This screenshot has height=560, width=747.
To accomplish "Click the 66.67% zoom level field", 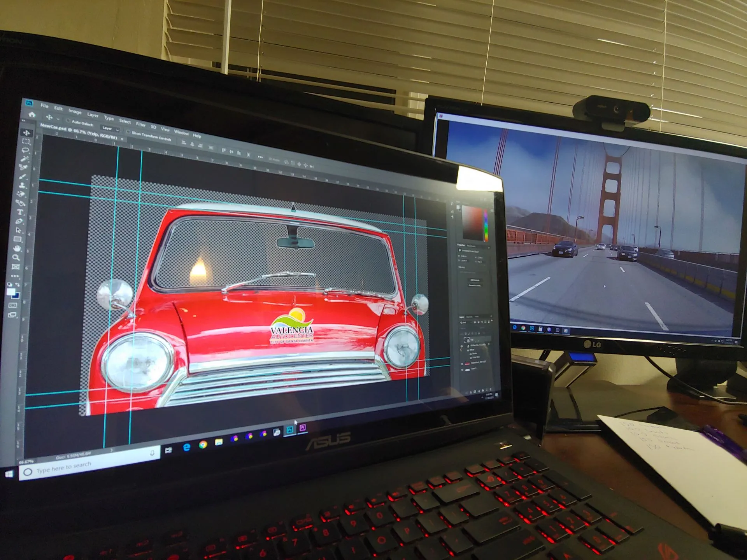I will (27, 462).
